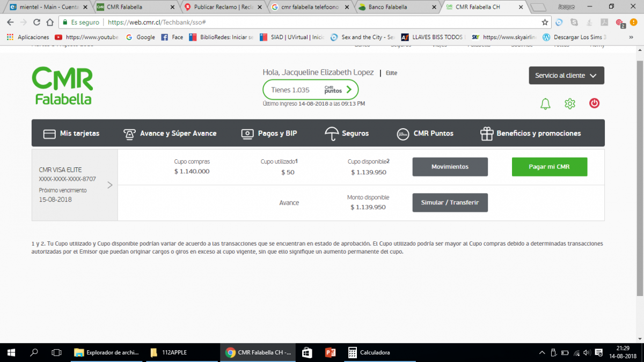Click the Pagar mi CMR button

point(549,167)
